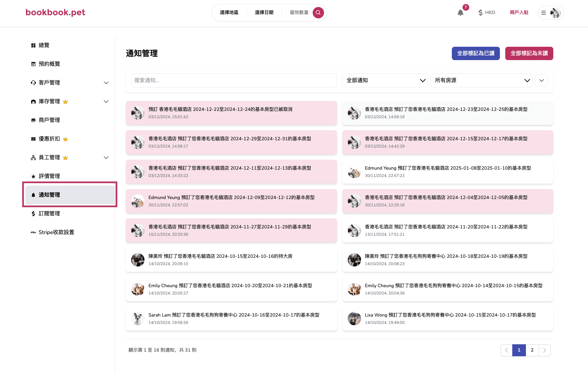Click the magenta search icon button
Screen dimensions: 588x380
[x=318, y=13]
